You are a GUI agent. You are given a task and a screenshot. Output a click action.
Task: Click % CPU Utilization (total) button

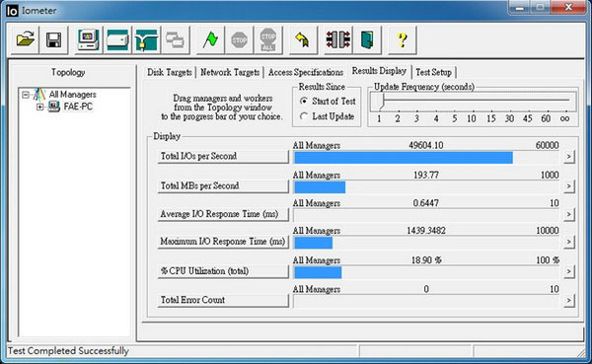pos(223,271)
